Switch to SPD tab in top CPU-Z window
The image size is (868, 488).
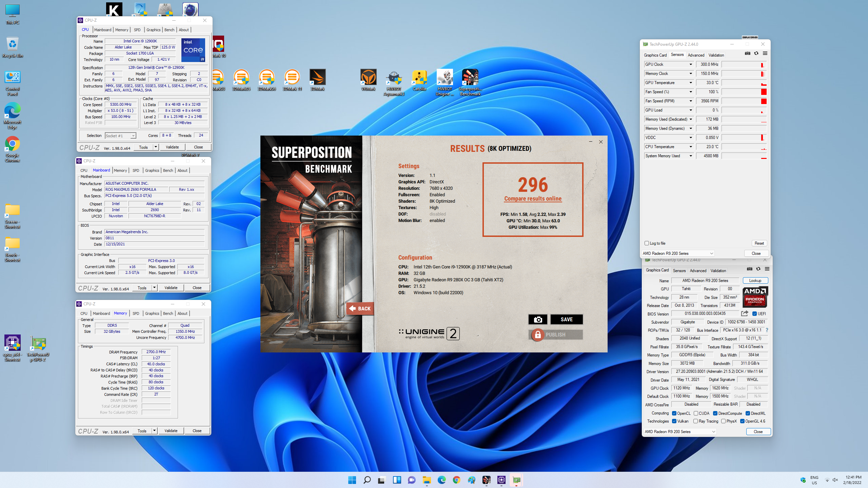pos(137,30)
